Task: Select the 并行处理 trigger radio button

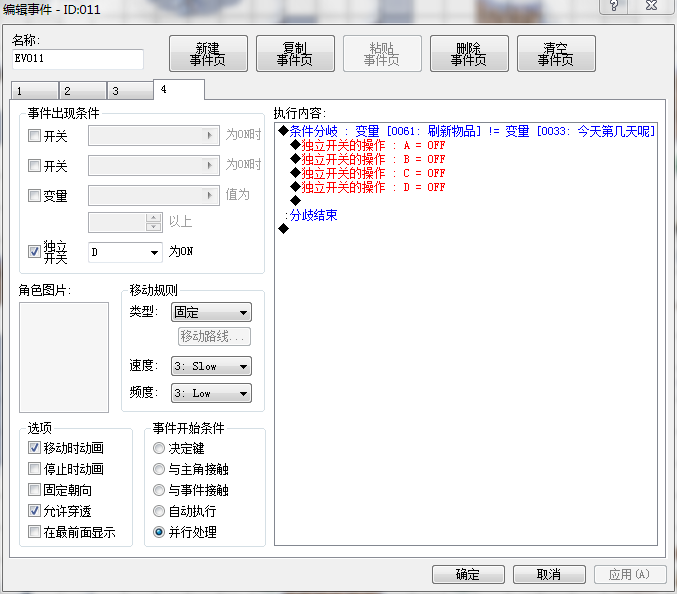Action: click(159, 532)
